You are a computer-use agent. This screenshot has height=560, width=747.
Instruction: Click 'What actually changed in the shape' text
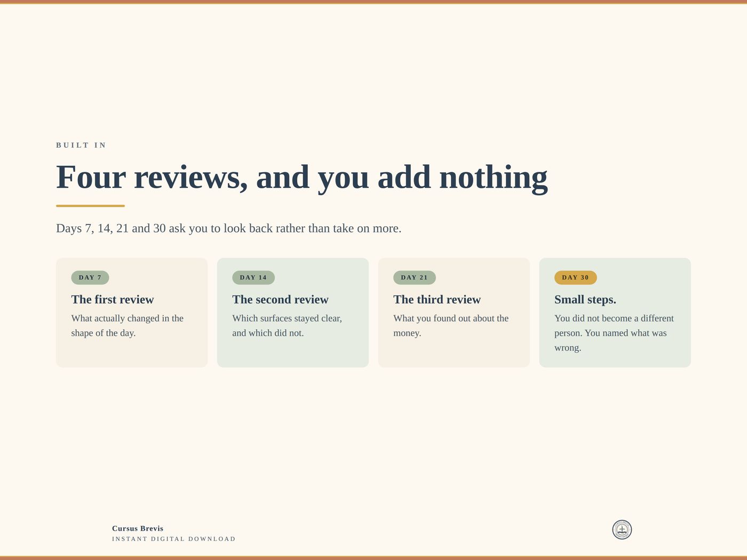(x=128, y=325)
